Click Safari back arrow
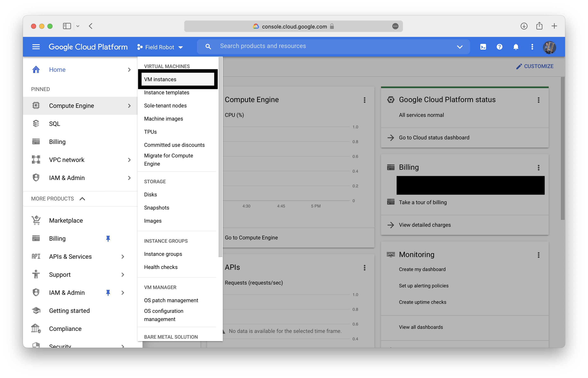Image resolution: width=588 pixels, height=378 pixels. (x=91, y=26)
